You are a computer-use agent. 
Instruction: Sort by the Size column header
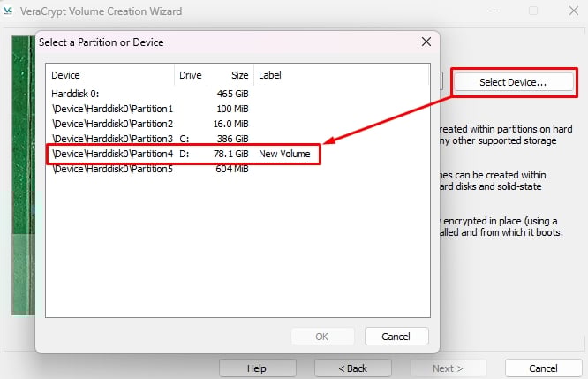pos(230,75)
